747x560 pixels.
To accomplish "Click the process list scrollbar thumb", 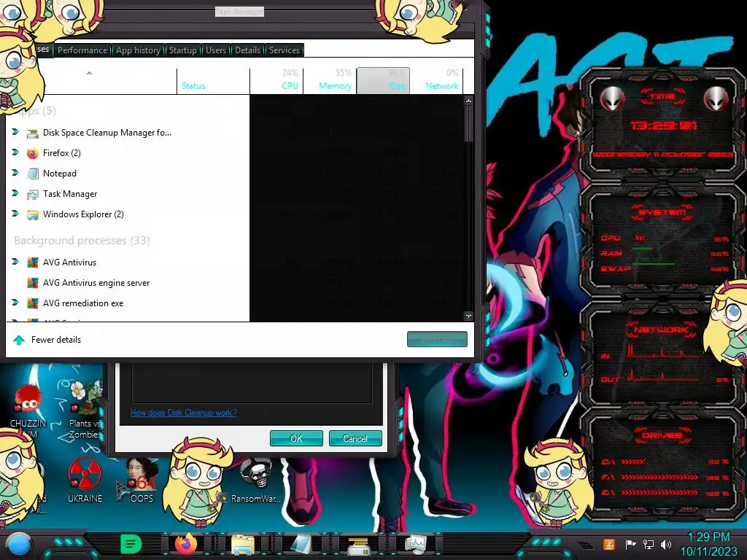I will tap(469, 124).
